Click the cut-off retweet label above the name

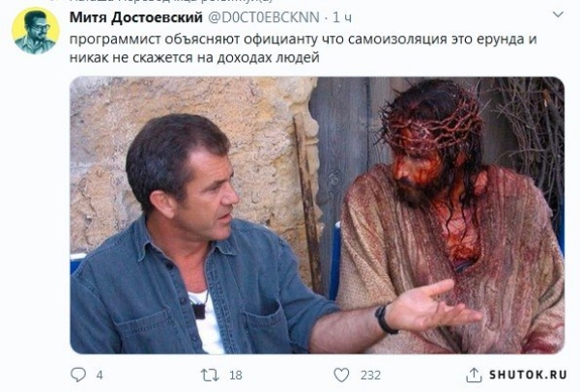click(x=170, y=1)
